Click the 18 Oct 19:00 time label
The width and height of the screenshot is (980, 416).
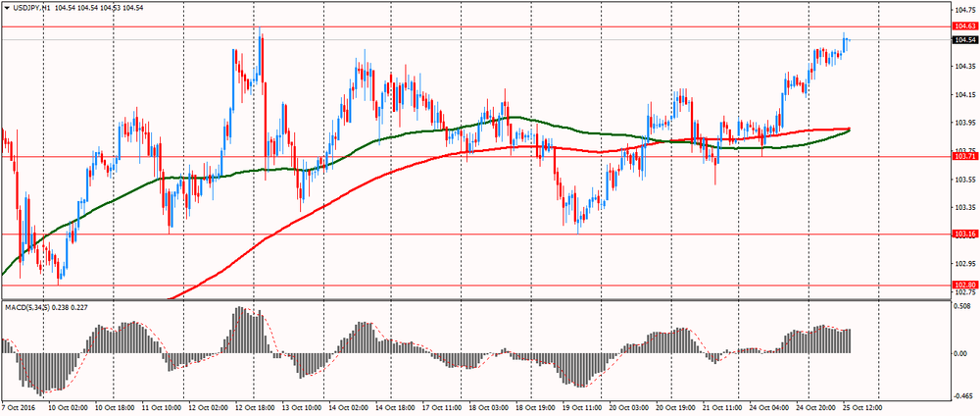[534, 407]
